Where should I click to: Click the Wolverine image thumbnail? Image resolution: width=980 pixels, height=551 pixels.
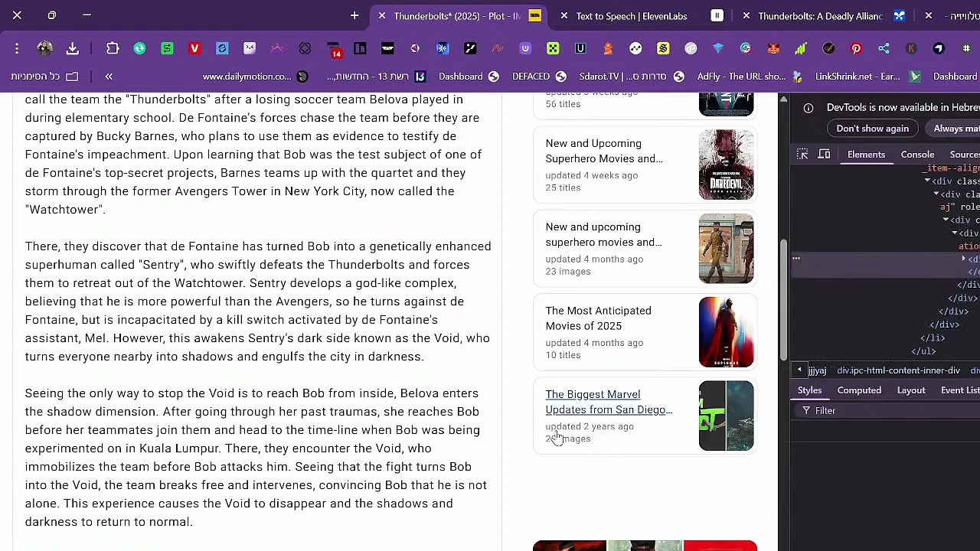[726, 249]
